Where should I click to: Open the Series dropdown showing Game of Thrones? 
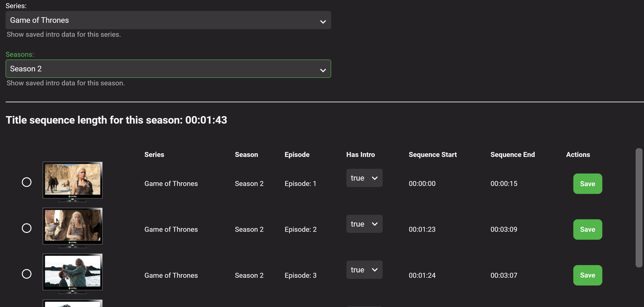168,20
